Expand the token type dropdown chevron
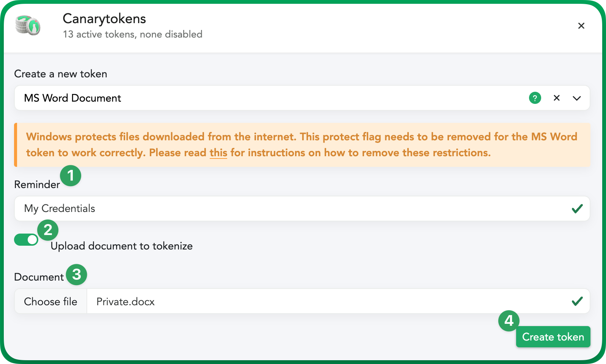The image size is (606, 364). pos(577,98)
